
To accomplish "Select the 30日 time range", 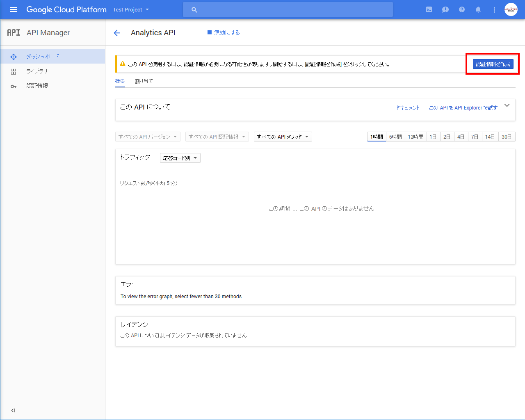I will [x=507, y=137].
